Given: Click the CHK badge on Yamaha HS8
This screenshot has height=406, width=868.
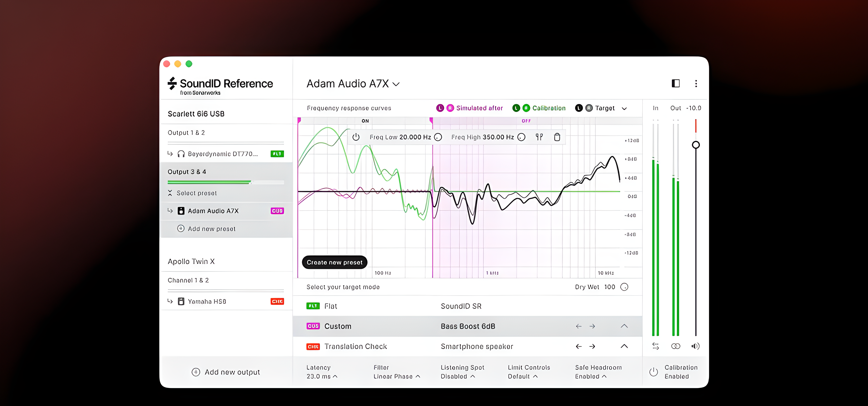Looking at the screenshot, I should tap(277, 301).
